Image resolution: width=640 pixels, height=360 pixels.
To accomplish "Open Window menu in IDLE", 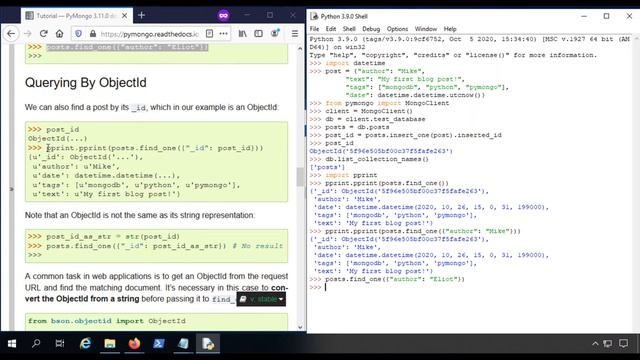I will (426, 29).
